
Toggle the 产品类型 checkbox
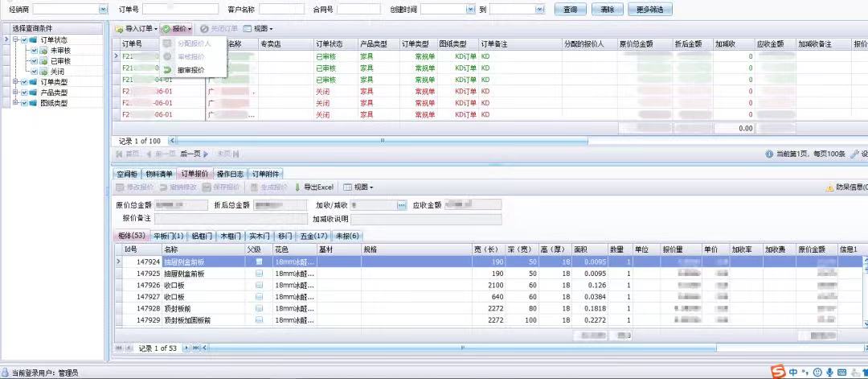click(24, 93)
